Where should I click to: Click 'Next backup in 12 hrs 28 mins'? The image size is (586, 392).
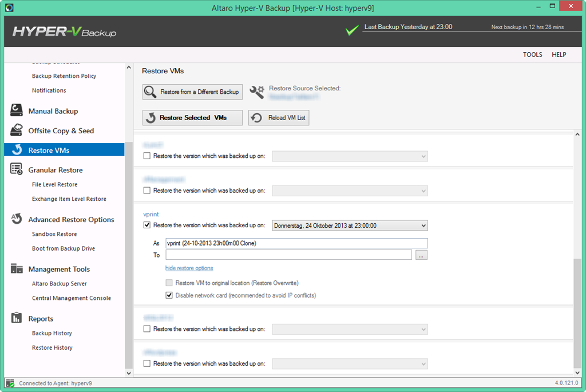pyautogui.click(x=527, y=27)
